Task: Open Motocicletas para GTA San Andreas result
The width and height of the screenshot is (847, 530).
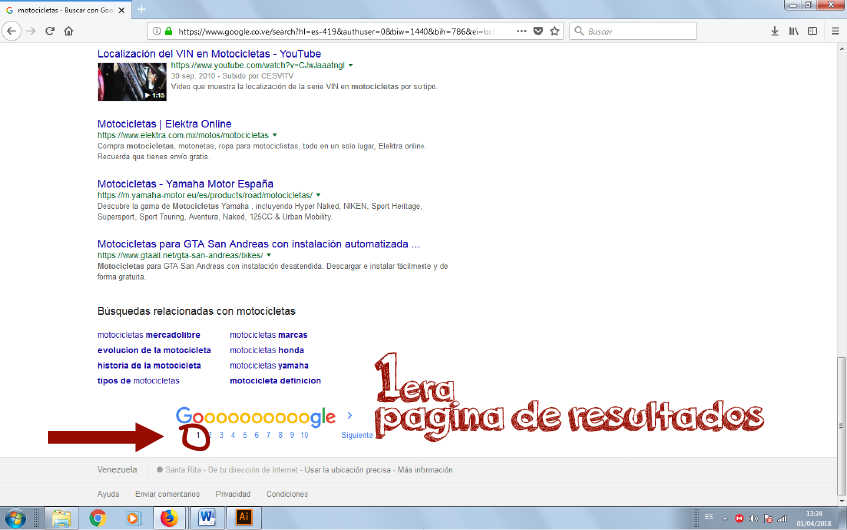Action: point(258,244)
